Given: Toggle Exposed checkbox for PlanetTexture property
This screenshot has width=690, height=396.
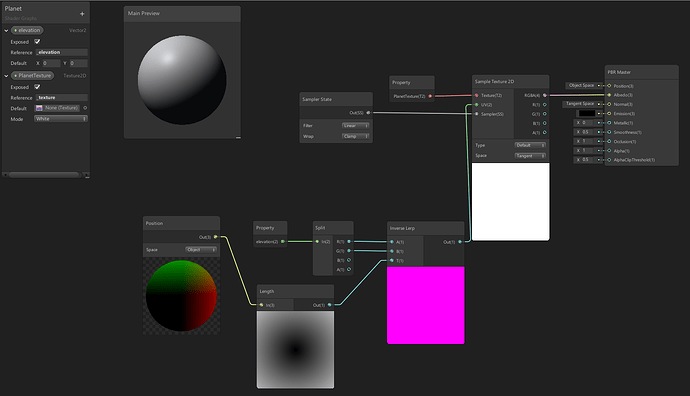Looking at the screenshot, I should [37, 87].
